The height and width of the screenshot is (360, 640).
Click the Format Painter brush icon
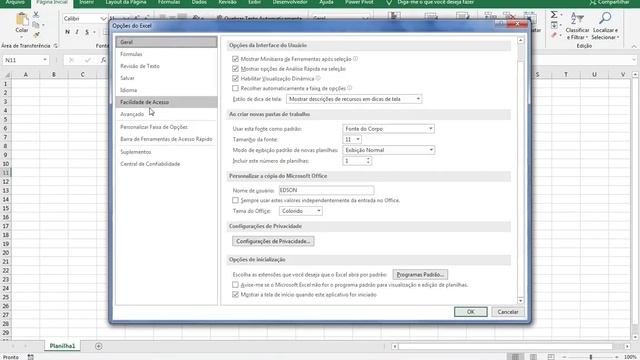[x=36, y=35]
